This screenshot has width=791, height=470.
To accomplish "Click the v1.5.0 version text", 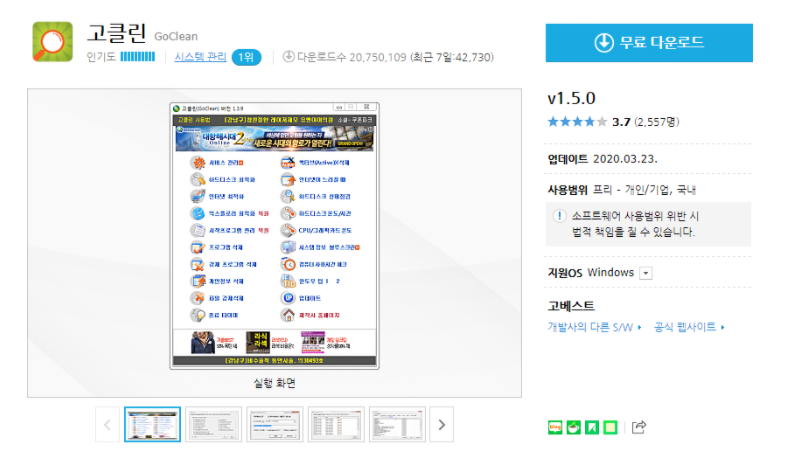I will click(x=572, y=98).
